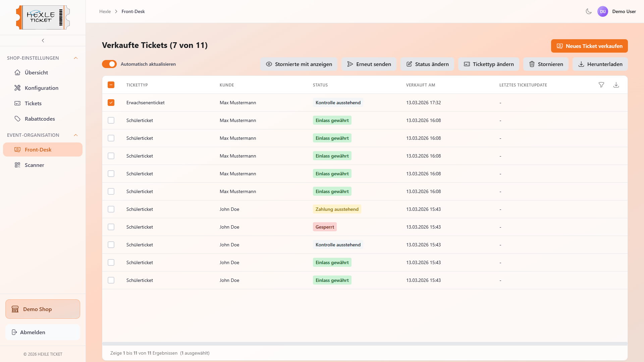This screenshot has height=362, width=644.
Task: Toggle dark mode moon icon
Action: [589, 11]
